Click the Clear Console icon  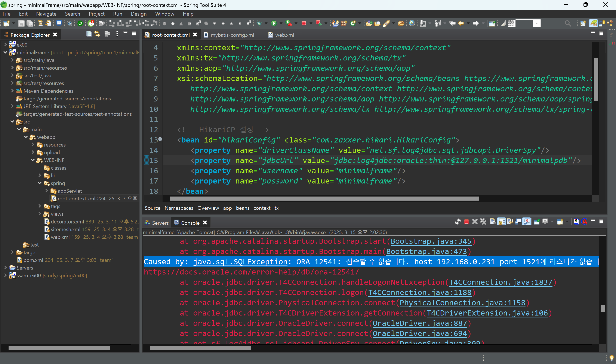pyautogui.click(x=493, y=222)
